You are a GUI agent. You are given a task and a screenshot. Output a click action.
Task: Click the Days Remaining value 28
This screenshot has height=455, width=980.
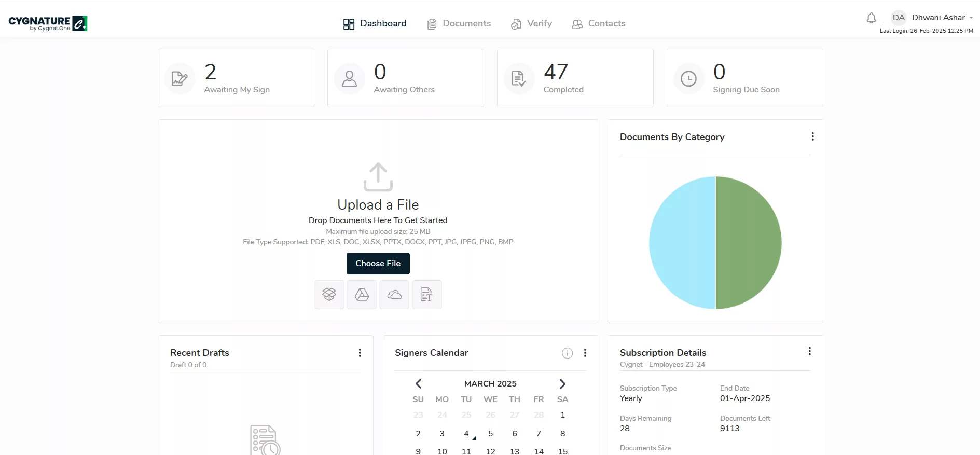[x=625, y=429]
